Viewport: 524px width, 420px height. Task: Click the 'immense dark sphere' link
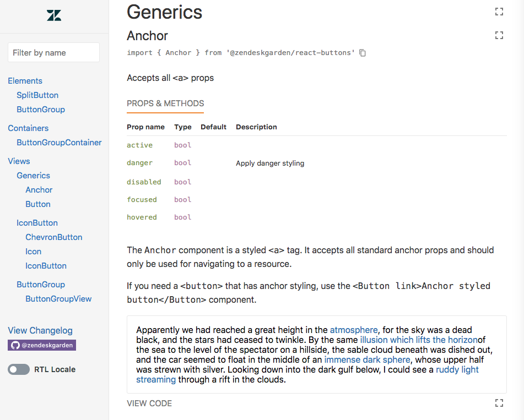(367, 359)
